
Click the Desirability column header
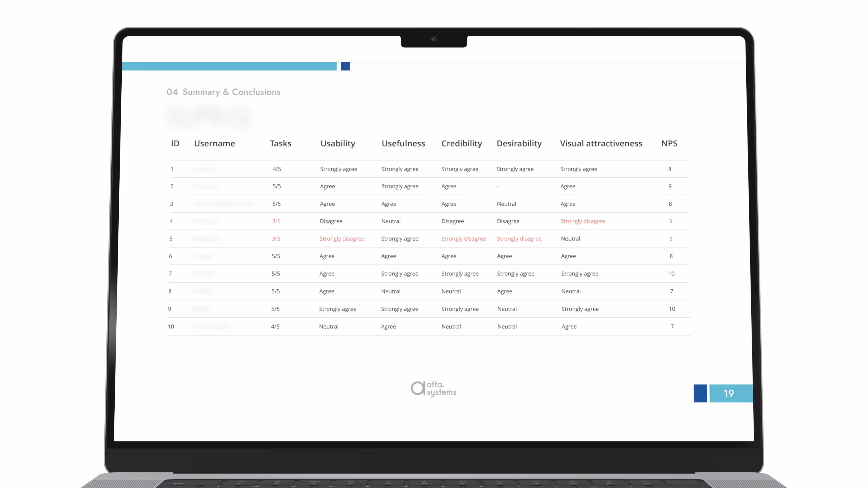[519, 143]
